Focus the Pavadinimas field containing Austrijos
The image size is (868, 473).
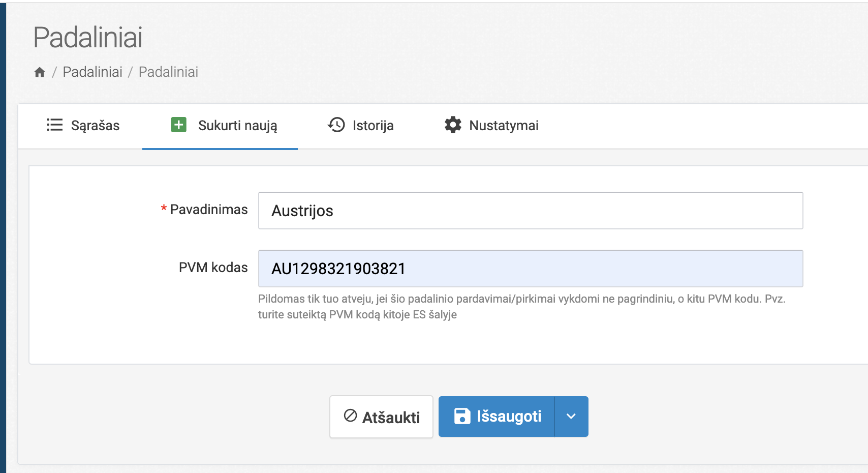tap(530, 211)
